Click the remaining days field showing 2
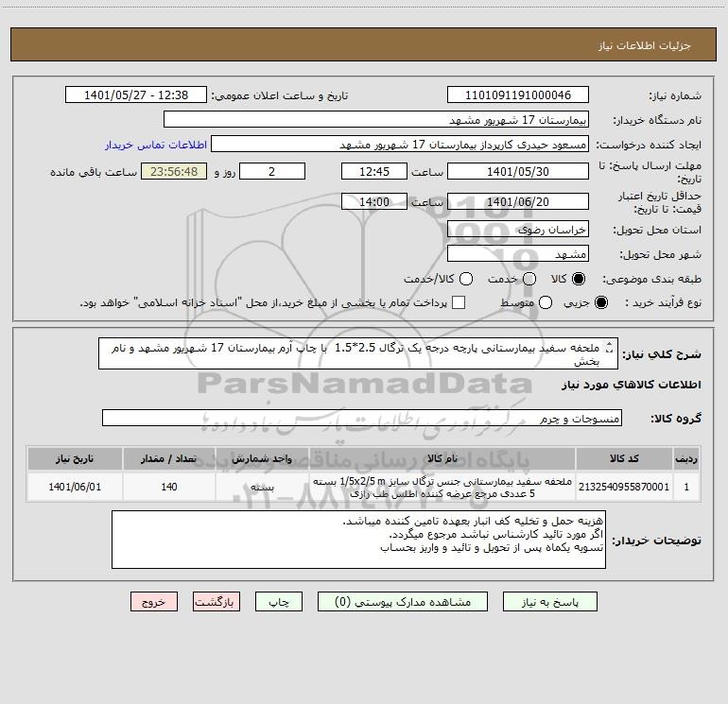The width and height of the screenshot is (728, 704). pos(272,171)
